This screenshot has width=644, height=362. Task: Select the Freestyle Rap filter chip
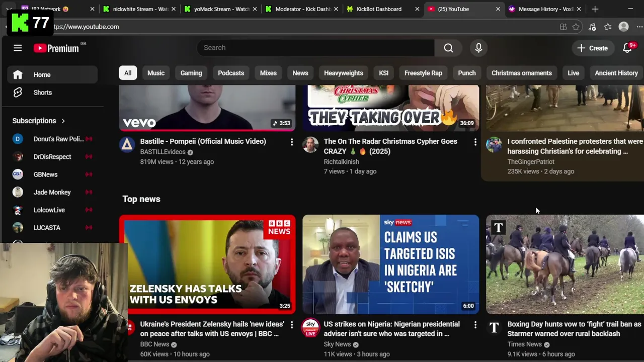pos(423,73)
